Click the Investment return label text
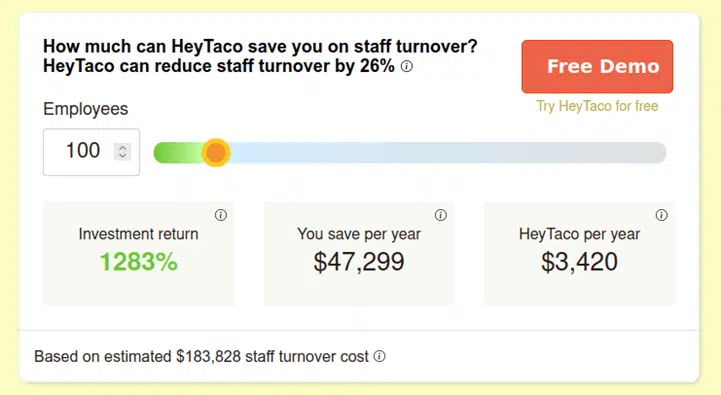Viewport: 721px width, 395px height. click(x=138, y=234)
